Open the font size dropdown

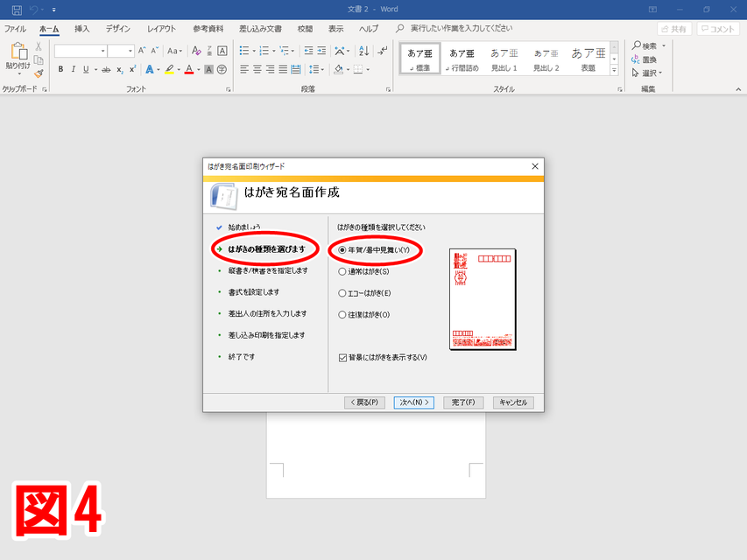(130, 51)
